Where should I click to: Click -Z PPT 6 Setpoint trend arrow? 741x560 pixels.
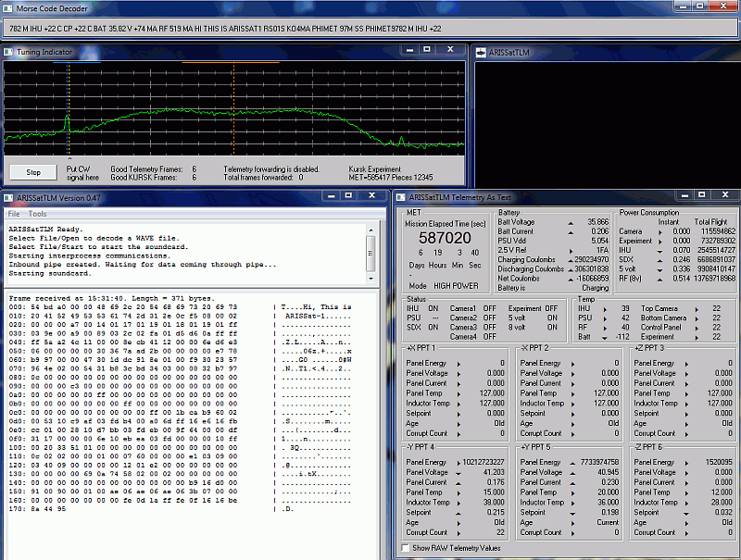click(x=686, y=513)
